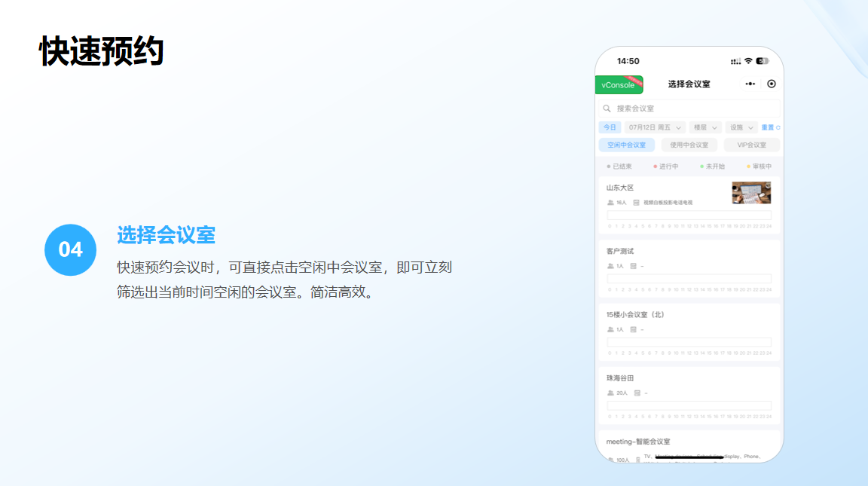
Task: Click the equipment icon in 山东大区 row
Action: tap(636, 203)
